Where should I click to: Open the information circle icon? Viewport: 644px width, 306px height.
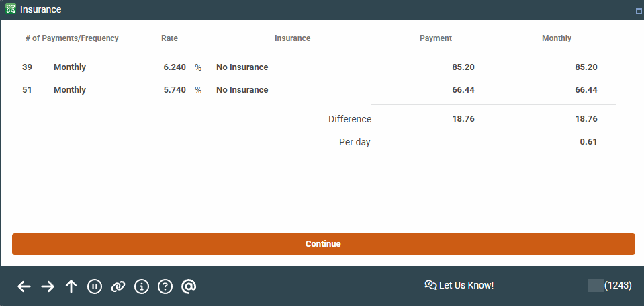pos(141,286)
